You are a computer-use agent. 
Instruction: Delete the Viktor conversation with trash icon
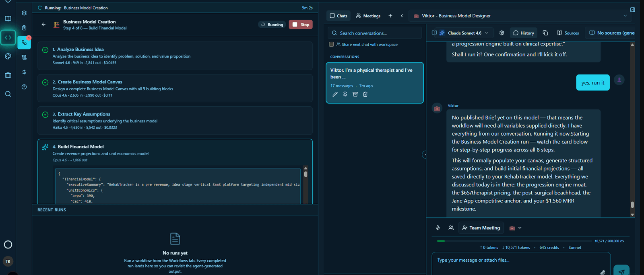point(365,94)
